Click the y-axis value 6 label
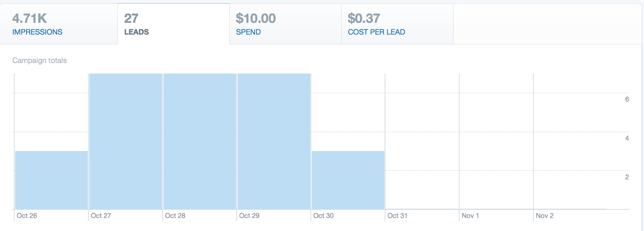This screenshot has height=231, width=644. click(627, 99)
